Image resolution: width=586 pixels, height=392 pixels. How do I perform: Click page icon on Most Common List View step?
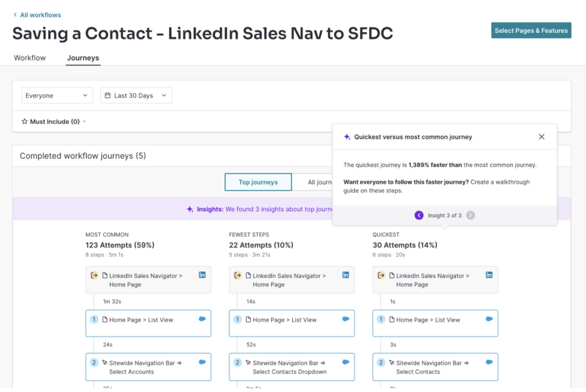[x=105, y=320]
